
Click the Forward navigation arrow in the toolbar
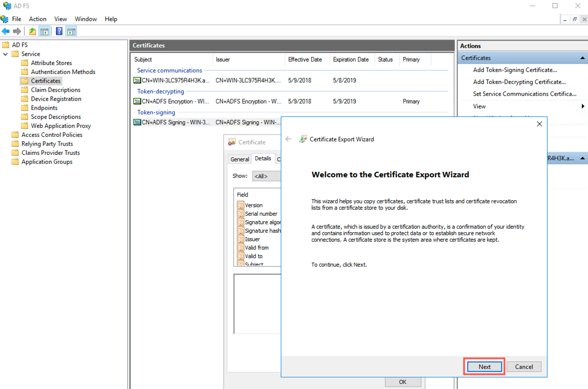(x=16, y=31)
